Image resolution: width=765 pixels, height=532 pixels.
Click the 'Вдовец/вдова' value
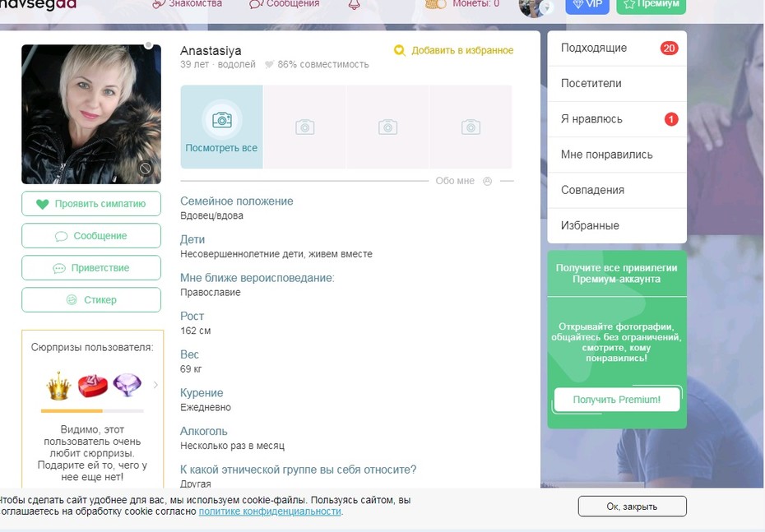[211, 215]
